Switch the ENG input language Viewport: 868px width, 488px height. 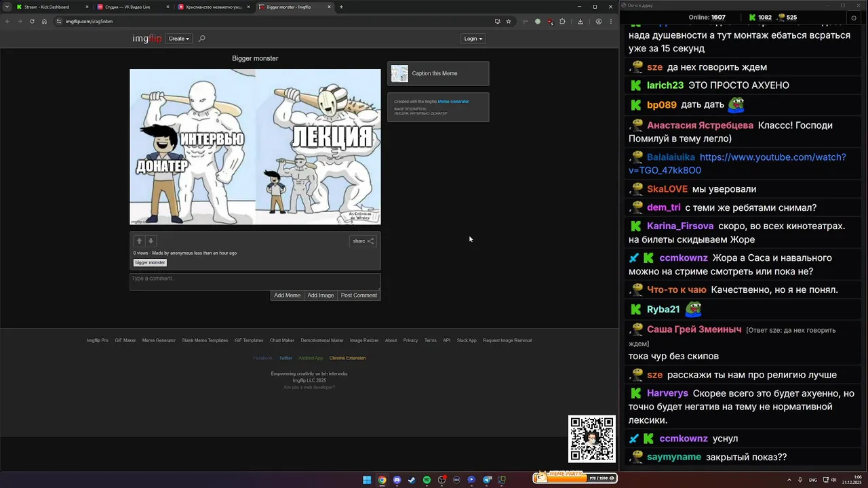(813, 480)
